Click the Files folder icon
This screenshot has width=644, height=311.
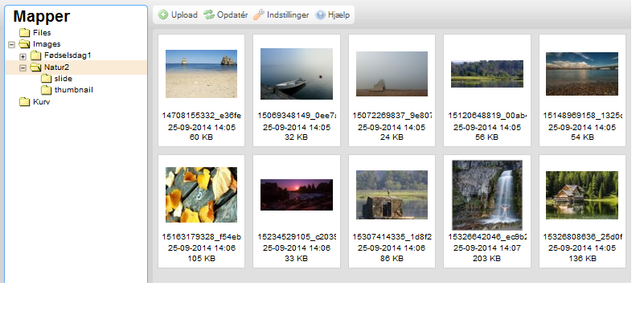25,32
